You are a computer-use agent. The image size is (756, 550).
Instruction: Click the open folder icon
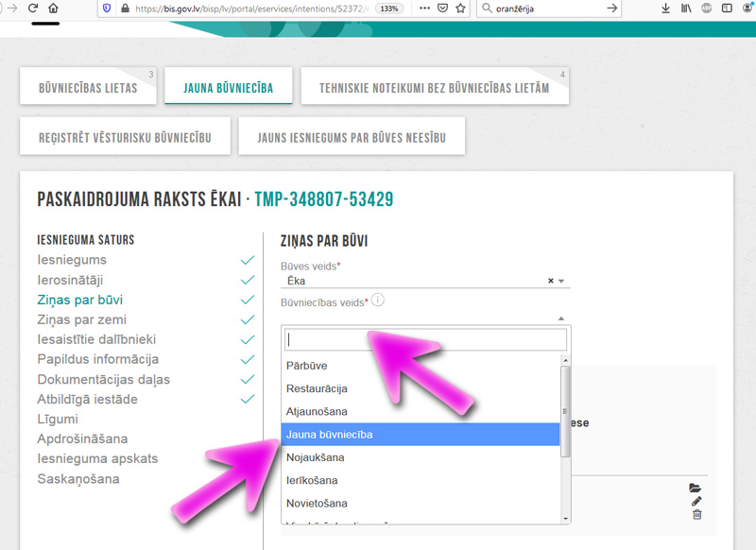tap(696, 488)
